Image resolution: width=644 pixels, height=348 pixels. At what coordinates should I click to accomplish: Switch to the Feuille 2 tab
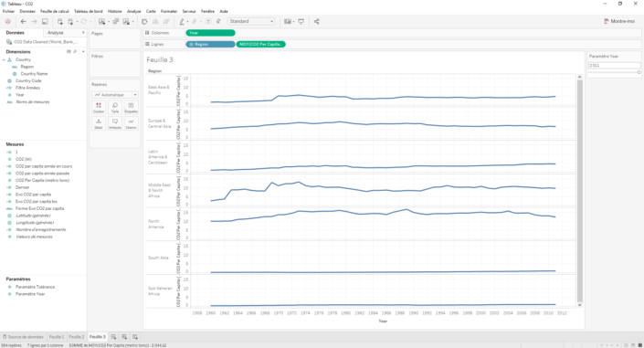point(77,337)
